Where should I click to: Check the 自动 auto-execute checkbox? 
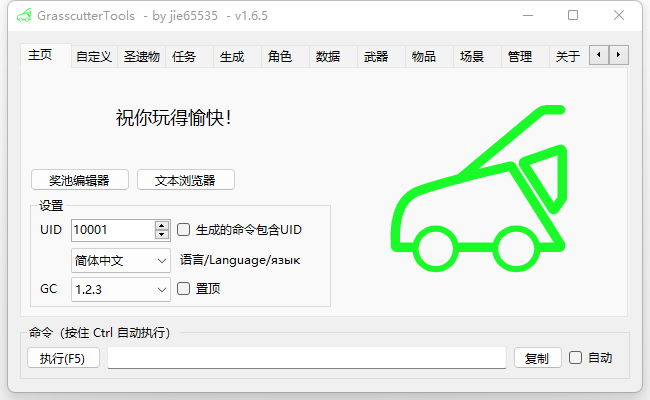coord(575,357)
